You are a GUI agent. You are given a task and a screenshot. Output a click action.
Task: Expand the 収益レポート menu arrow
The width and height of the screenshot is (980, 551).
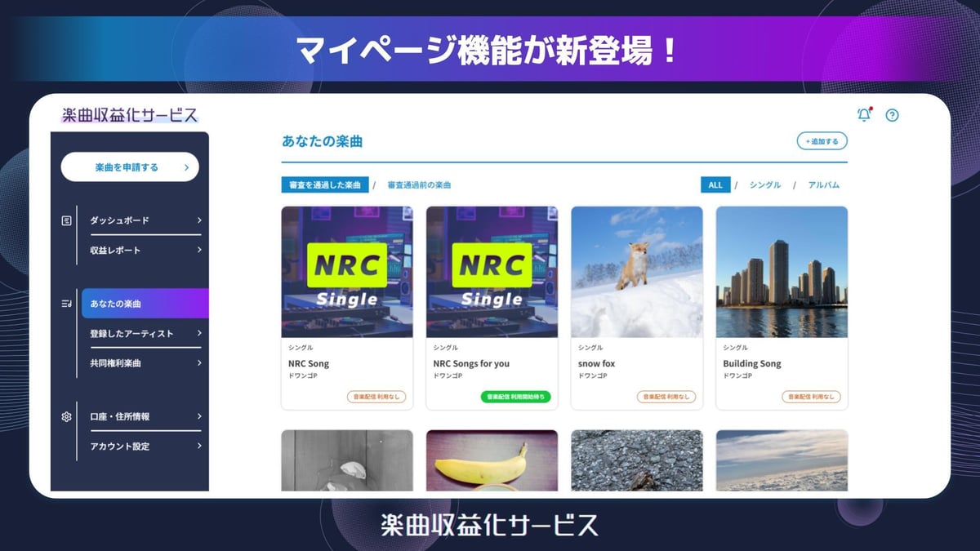point(198,250)
